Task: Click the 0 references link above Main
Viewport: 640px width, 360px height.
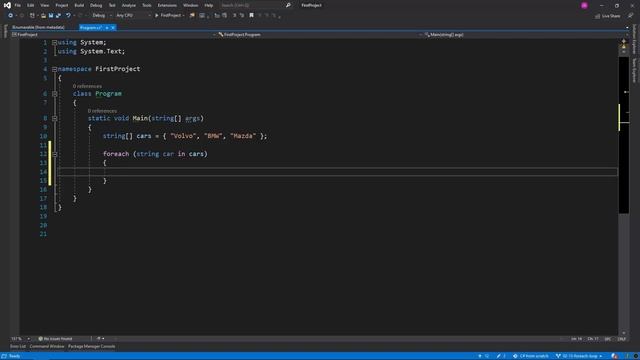Action: pyautogui.click(x=102, y=111)
